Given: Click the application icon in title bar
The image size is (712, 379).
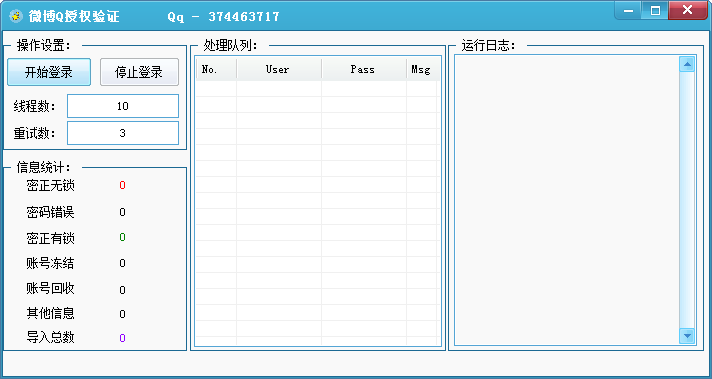Looking at the screenshot, I should [16, 16].
